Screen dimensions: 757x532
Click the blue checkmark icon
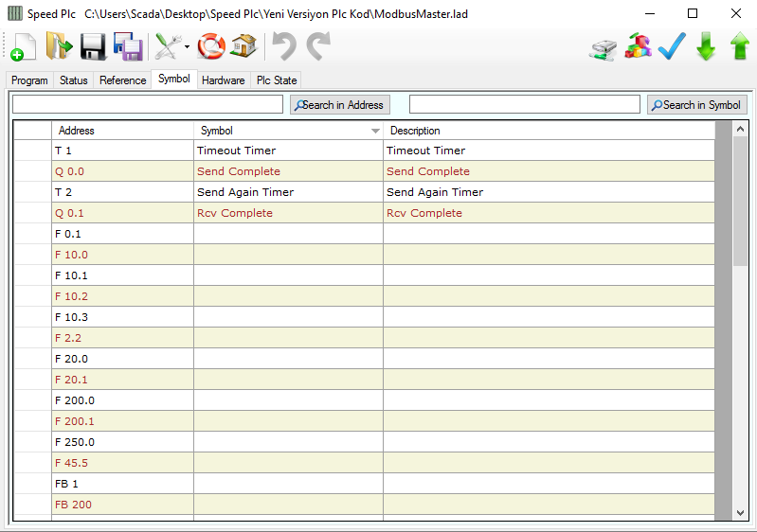(672, 46)
